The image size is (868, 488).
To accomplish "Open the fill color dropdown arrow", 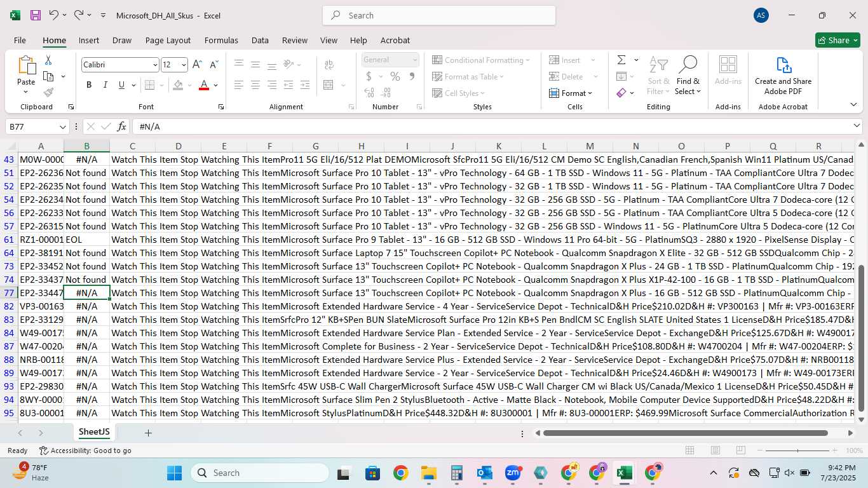I will (190, 85).
